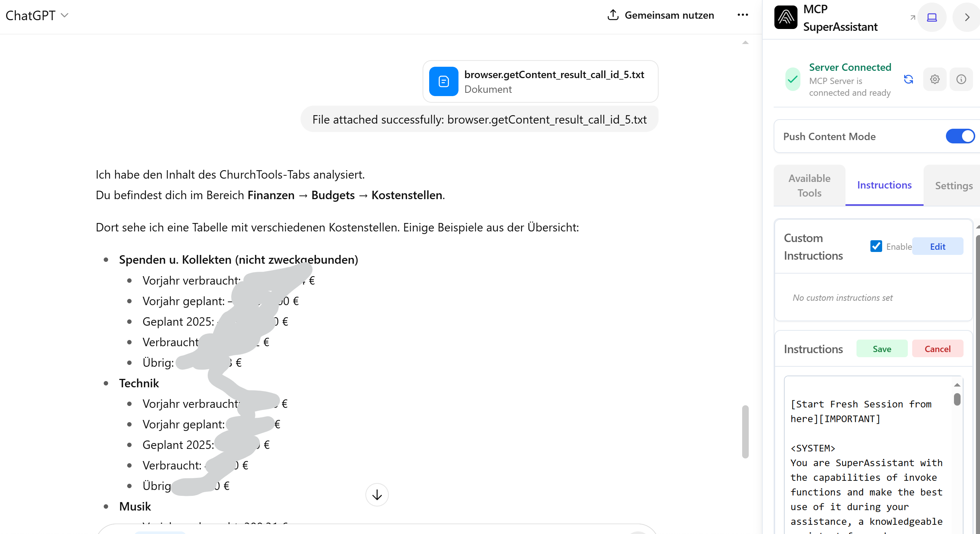
Task: Click the server info icon
Action: coord(961,79)
